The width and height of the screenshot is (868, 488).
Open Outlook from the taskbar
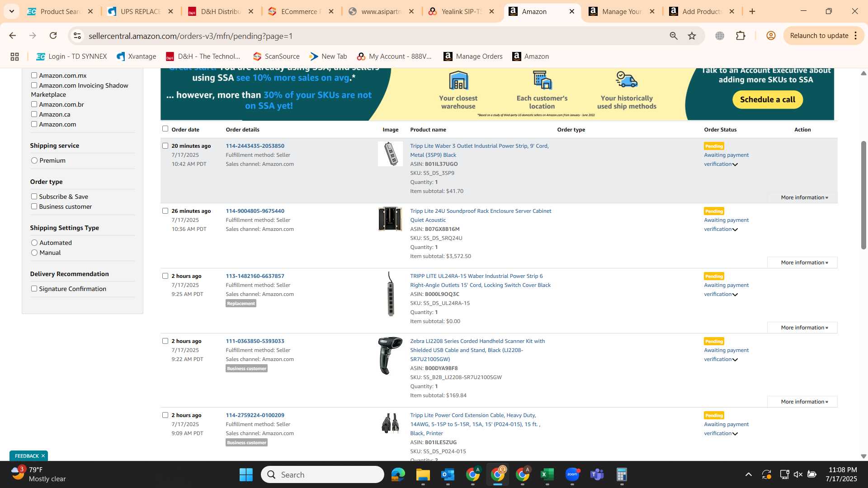tap(448, 474)
